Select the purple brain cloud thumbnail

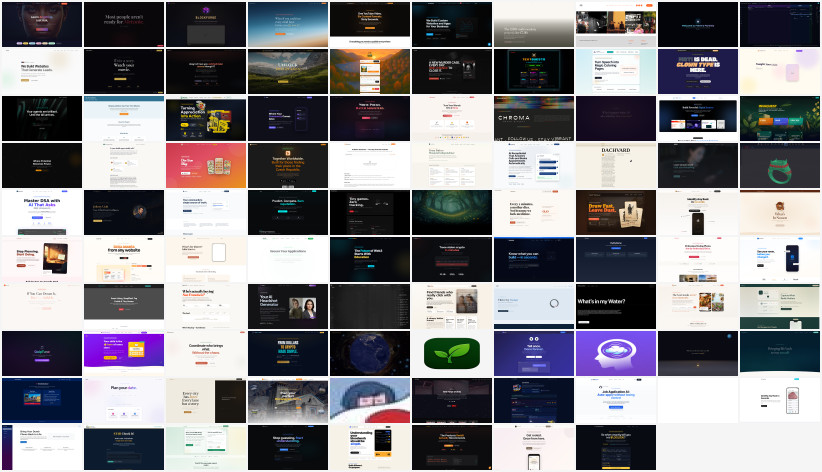(616, 353)
